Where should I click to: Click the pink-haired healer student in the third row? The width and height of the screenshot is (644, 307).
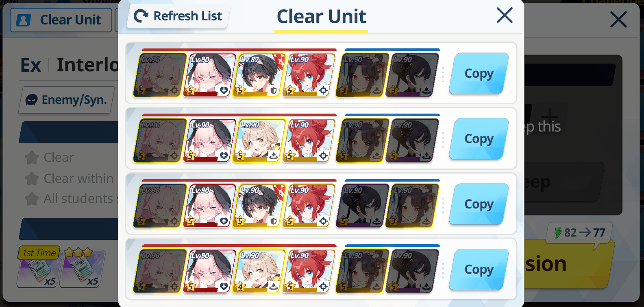[x=209, y=206]
